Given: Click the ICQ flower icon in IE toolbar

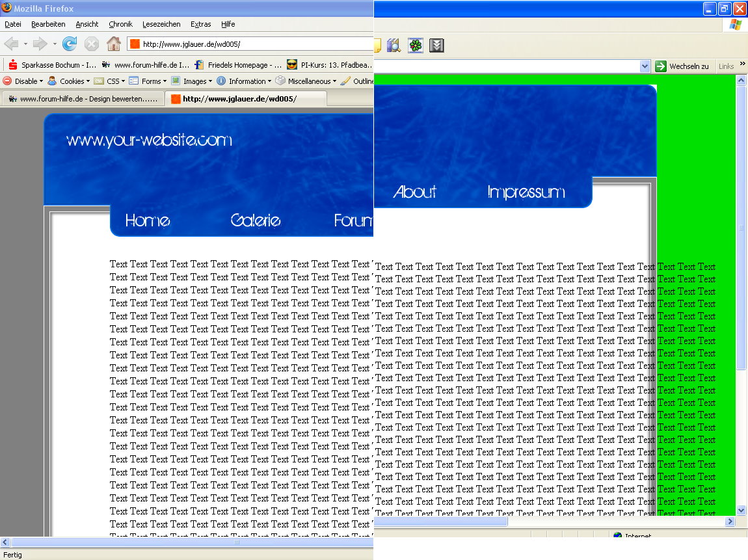Looking at the screenshot, I should (415, 45).
